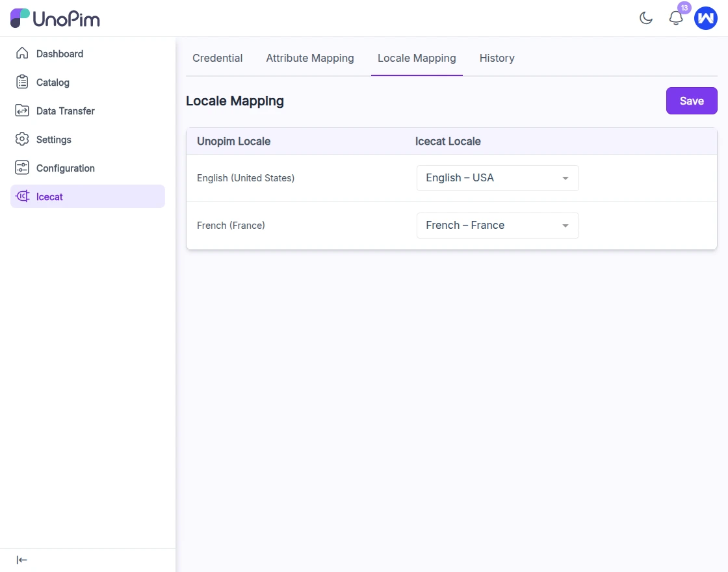The height and width of the screenshot is (572, 728).
Task: Click the Data Transfer arrows icon
Action: (22, 110)
